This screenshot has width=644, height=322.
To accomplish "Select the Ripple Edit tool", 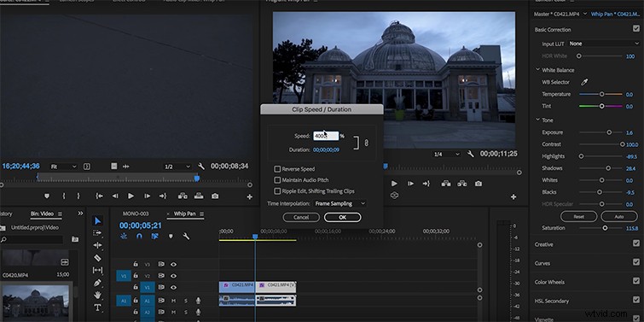I will coord(97,245).
